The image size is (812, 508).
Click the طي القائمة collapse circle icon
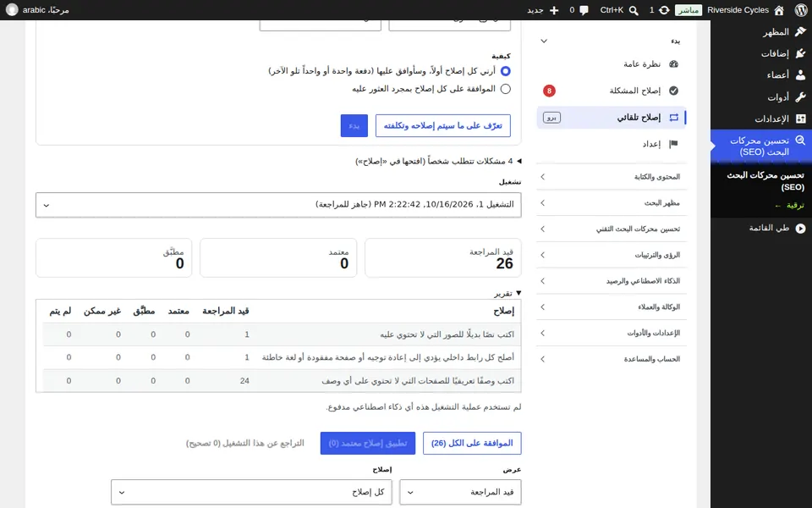coord(800,228)
